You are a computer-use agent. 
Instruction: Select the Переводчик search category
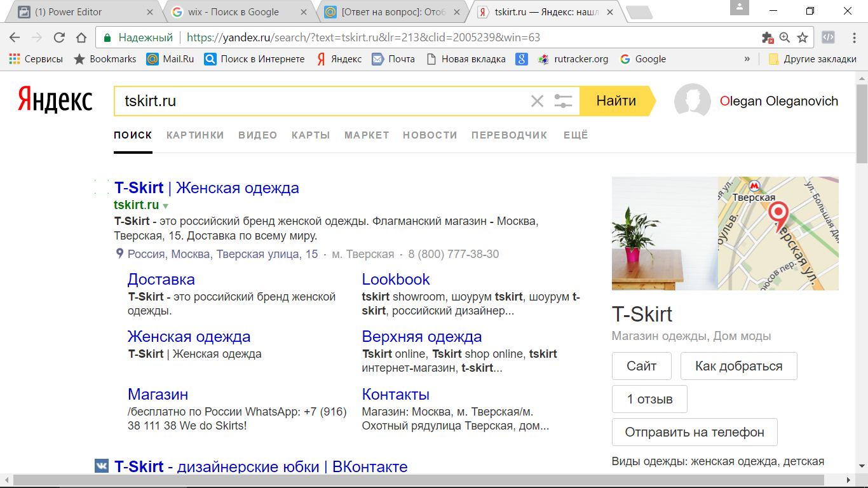tap(509, 135)
